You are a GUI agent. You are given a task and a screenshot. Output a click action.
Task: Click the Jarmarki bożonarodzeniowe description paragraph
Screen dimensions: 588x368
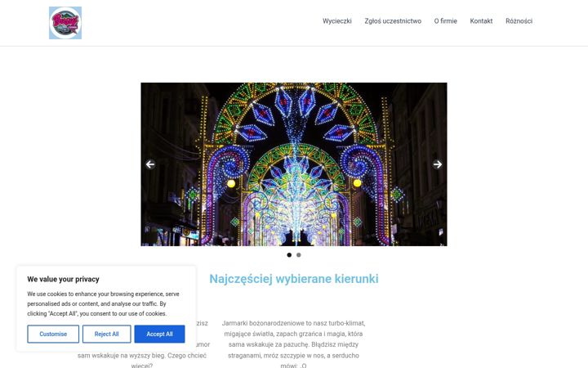[x=294, y=344]
